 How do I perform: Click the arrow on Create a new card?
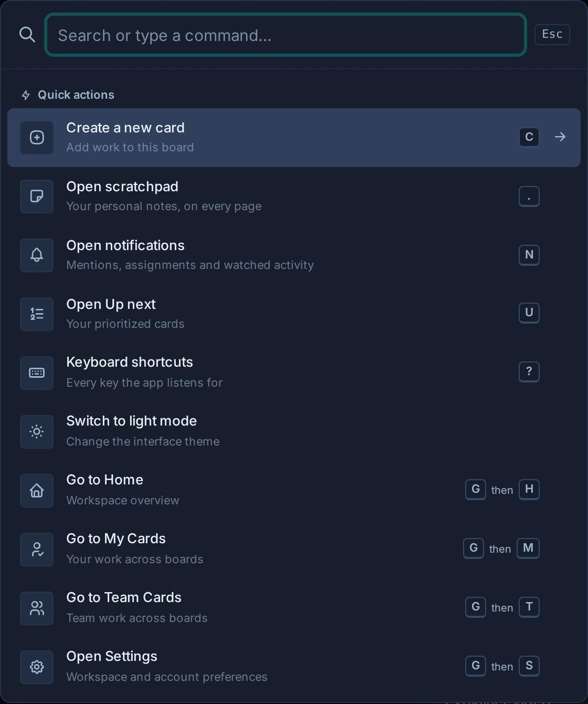(560, 137)
